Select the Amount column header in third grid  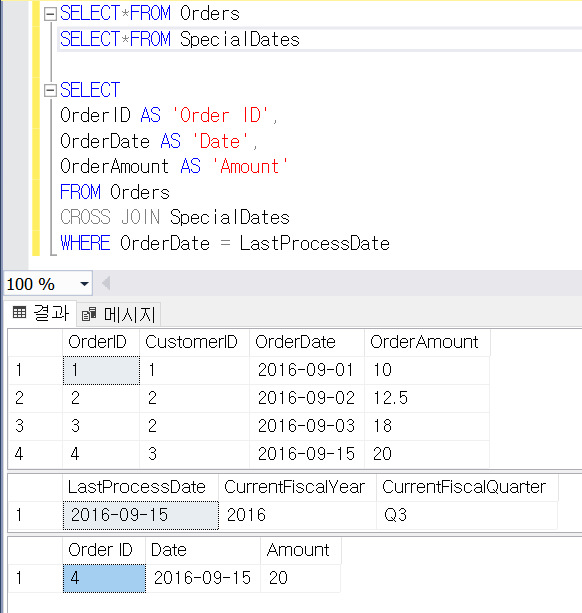(301, 550)
